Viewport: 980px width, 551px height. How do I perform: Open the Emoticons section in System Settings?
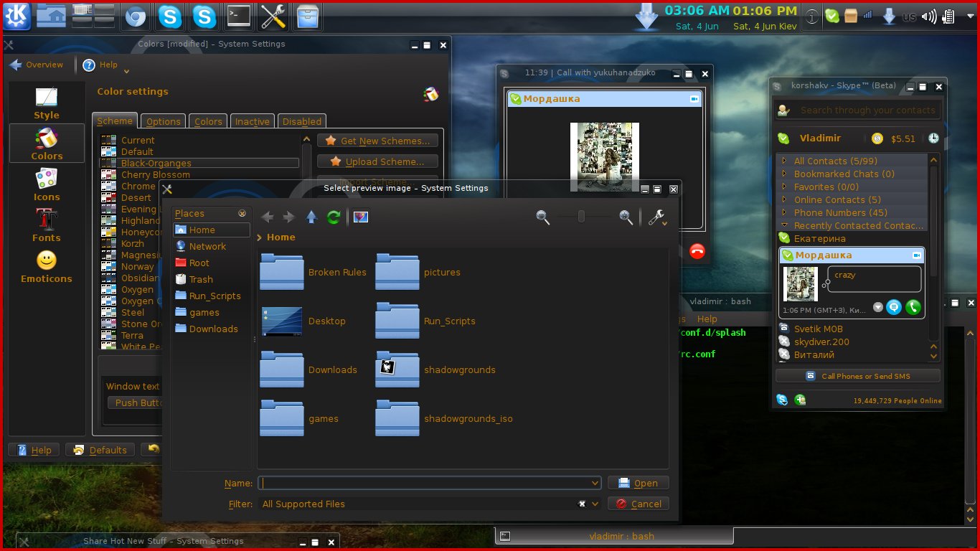[x=47, y=266]
